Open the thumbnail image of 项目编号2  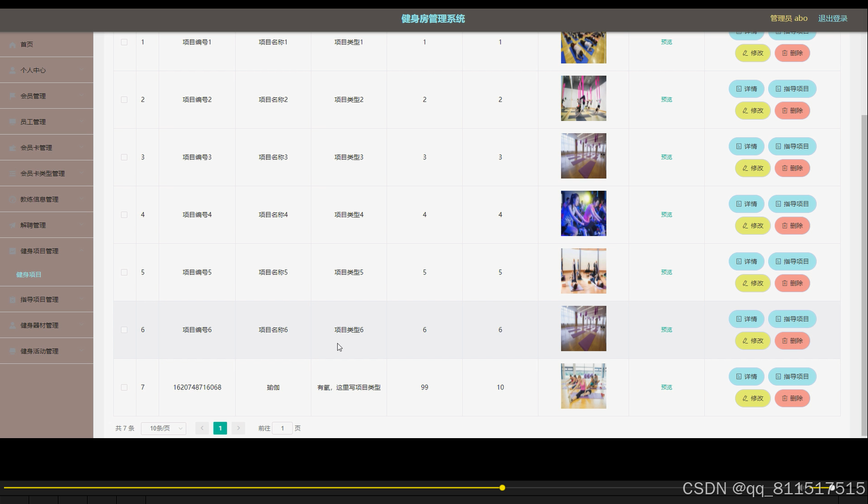point(583,99)
